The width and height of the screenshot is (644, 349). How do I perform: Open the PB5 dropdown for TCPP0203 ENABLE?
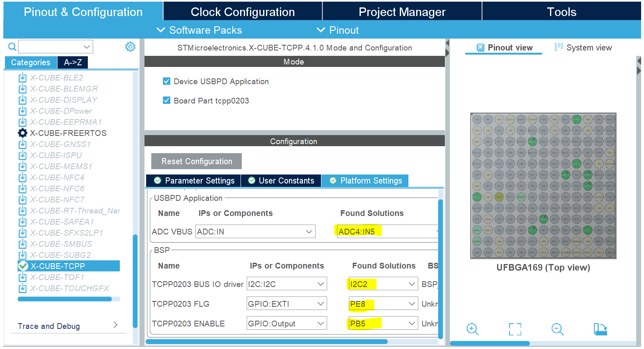[383, 324]
